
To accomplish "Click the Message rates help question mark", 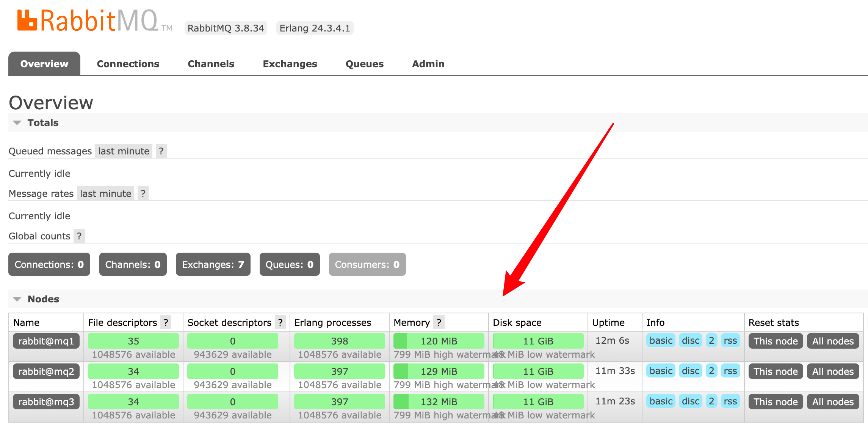I will point(143,193).
